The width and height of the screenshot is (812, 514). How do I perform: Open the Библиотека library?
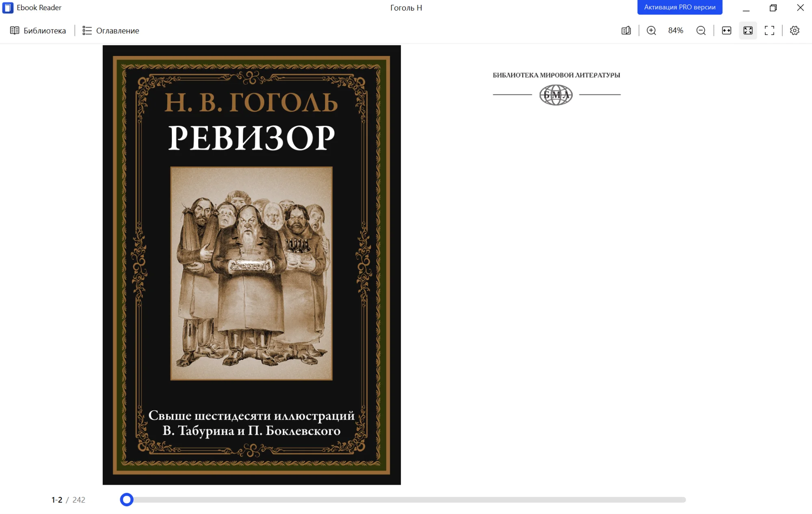[x=38, y=30]
